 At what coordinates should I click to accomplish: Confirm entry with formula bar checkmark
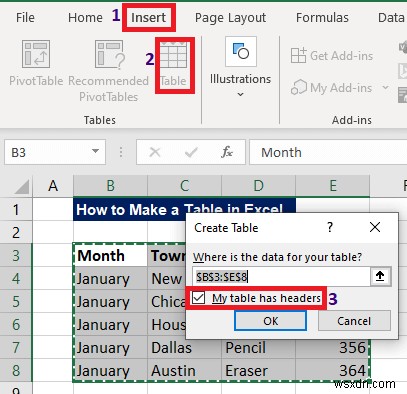point(191,152)
